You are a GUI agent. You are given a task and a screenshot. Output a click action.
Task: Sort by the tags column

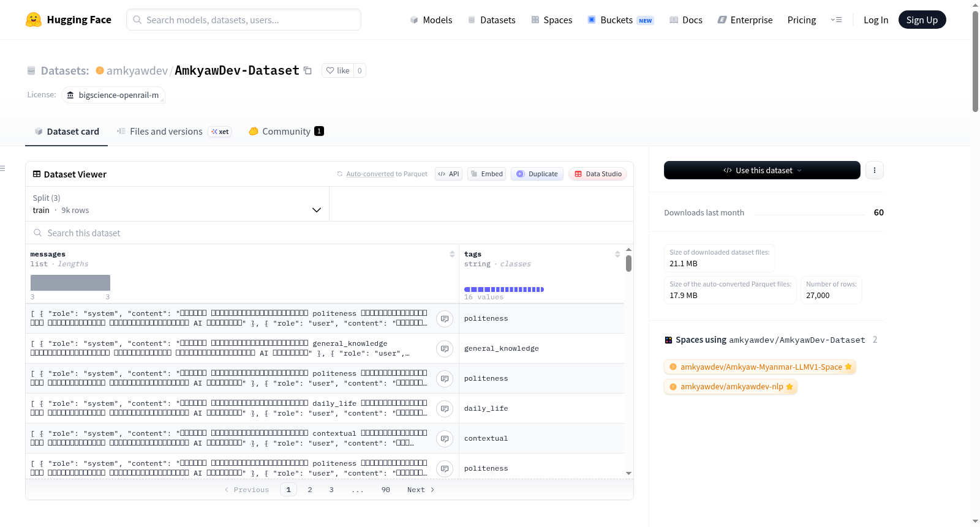[x=617, y=254]
